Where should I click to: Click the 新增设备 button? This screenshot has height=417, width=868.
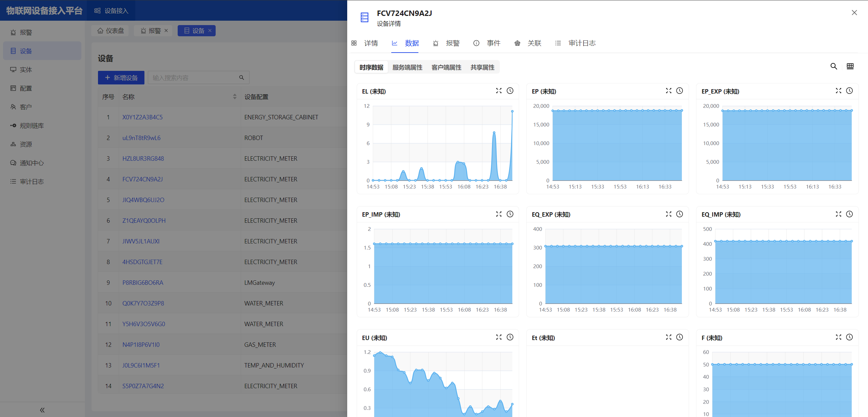click(121, 78)
